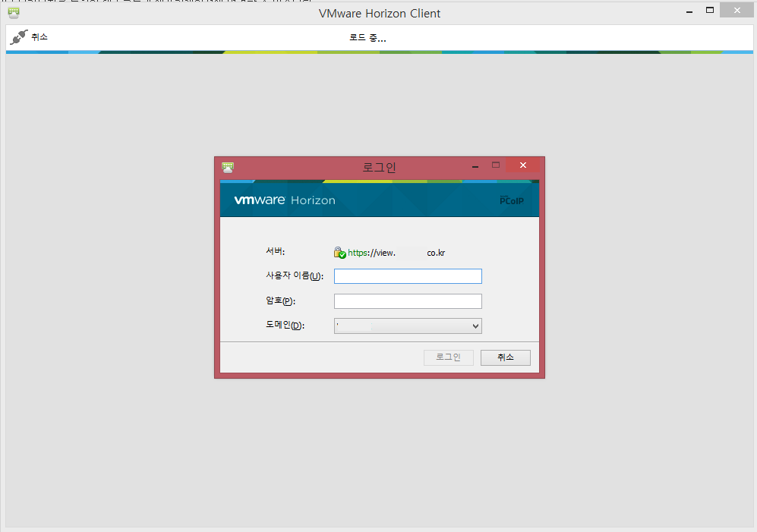Click the 로드 중... loading status text
757x532 pixels.
click(x=368, y=38)
